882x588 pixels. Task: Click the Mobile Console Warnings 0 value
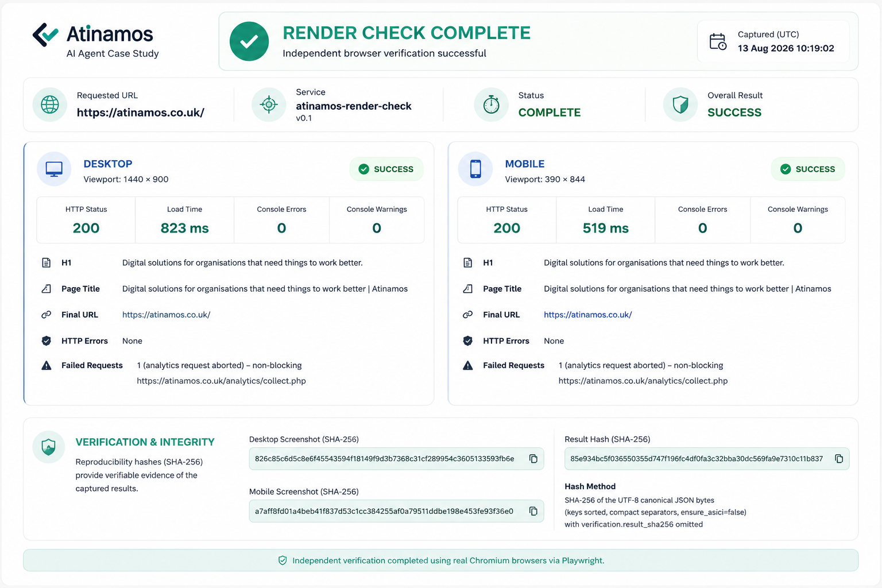pyautogui.click(x=798, y=228)
